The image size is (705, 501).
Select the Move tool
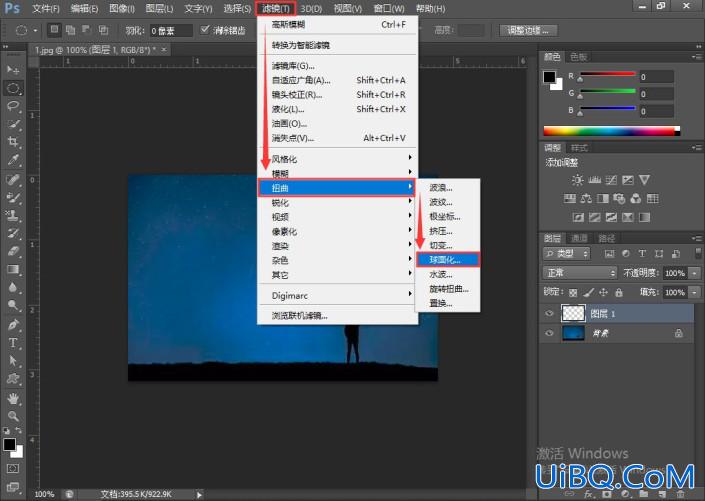pos(13,70)
